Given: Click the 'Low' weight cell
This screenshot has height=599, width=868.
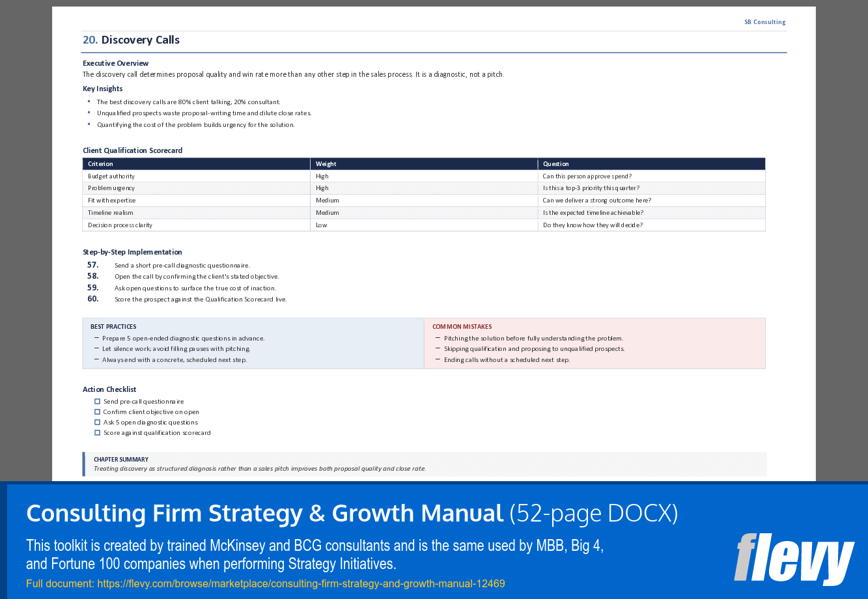Looking at the screenshot, I should 424,225.
